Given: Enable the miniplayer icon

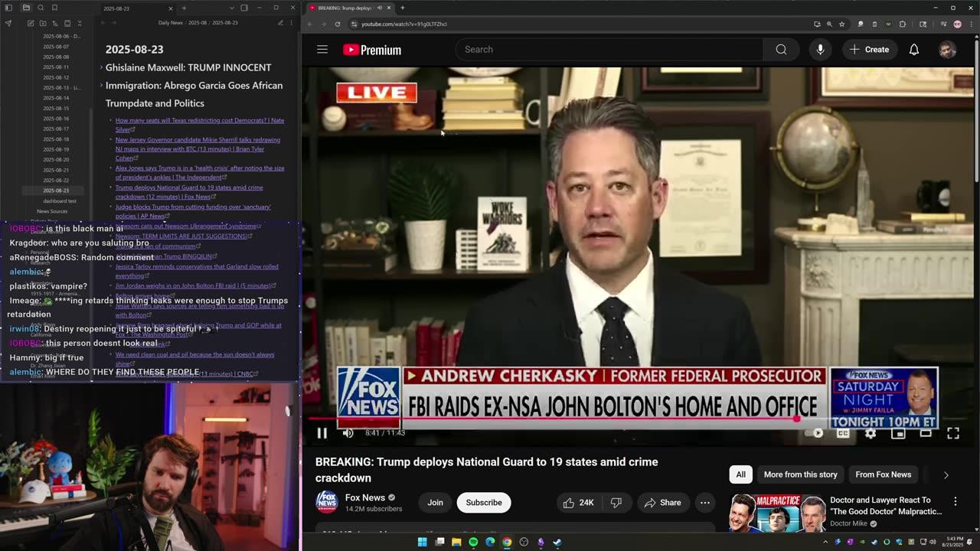Looking at the screenshot, I should click(x=898, y=433).
